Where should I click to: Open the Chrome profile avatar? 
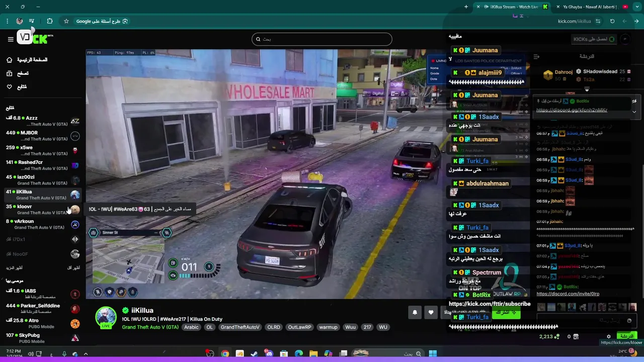pos(19,21)
